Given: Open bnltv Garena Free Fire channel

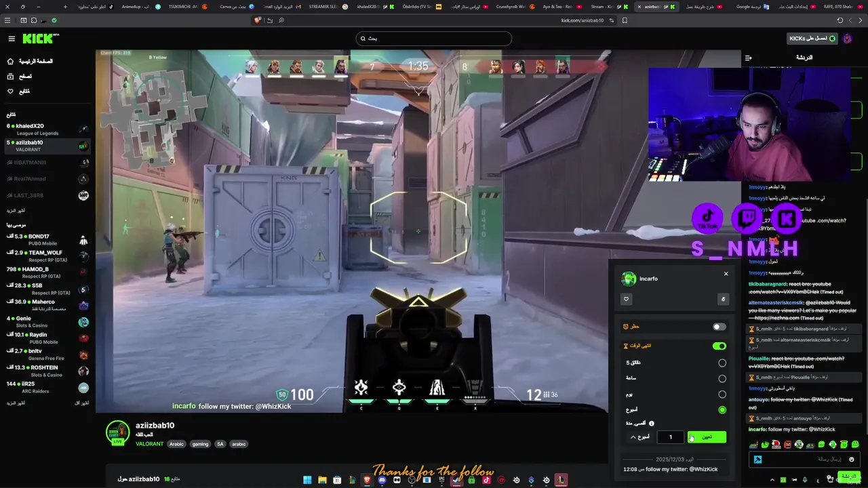Looking at the screenshot, I should click(x=46, y=354).
